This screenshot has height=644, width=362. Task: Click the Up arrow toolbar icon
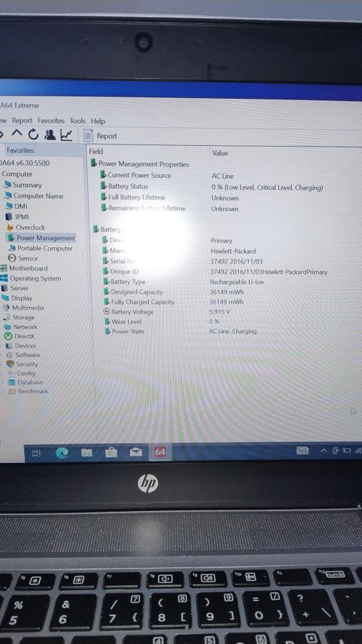[17, 134]
